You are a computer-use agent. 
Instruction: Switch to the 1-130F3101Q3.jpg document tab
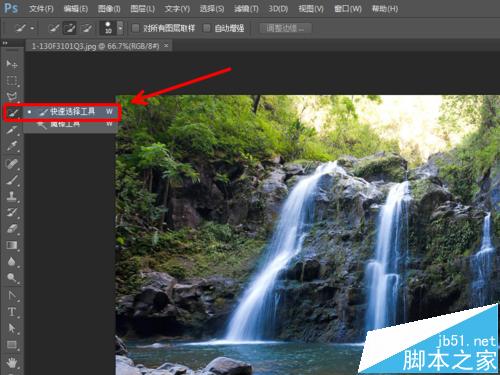(x=95, y=46)
